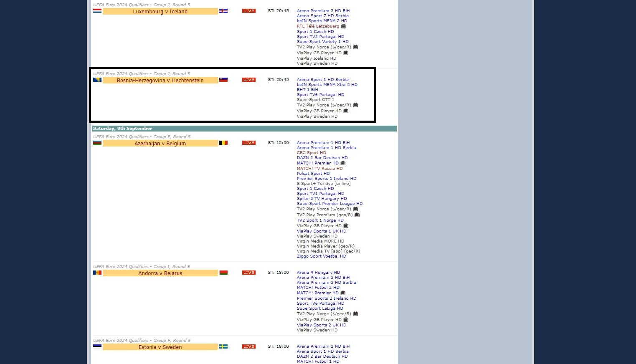Click the Sweden flag next to Estonia match
The width and height of the screenshot is (636, 364).
point(223,346)
